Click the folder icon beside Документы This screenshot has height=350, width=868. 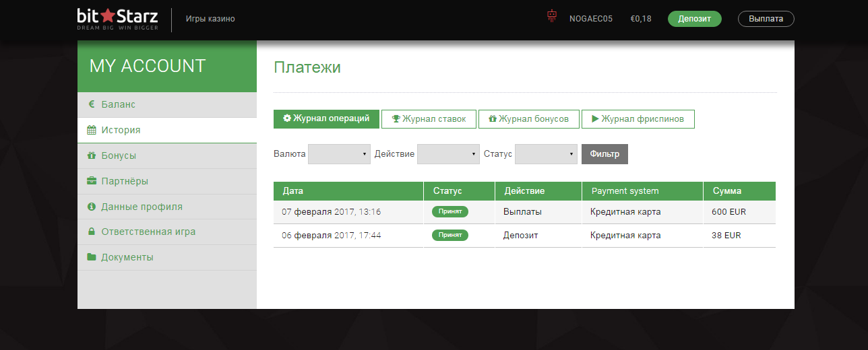pos(91,257)
